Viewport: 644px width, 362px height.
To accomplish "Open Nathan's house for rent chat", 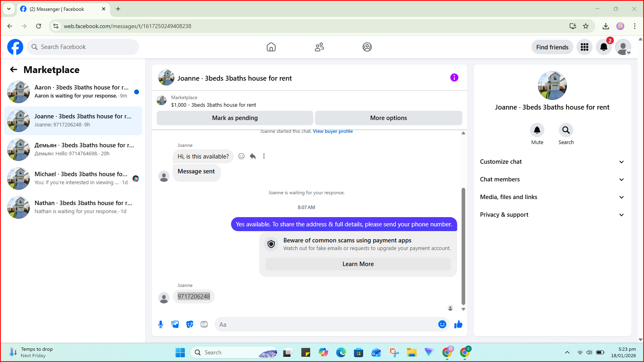I will tap(73, 207).
